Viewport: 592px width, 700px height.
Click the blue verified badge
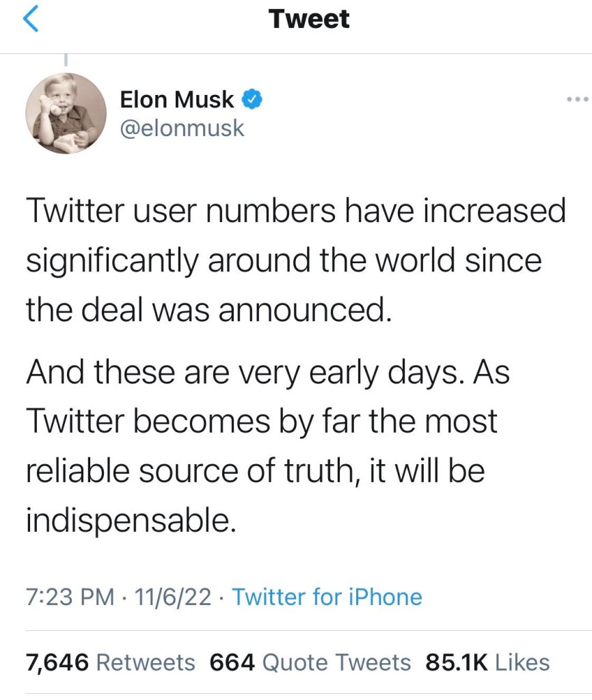tap(253, 100)
